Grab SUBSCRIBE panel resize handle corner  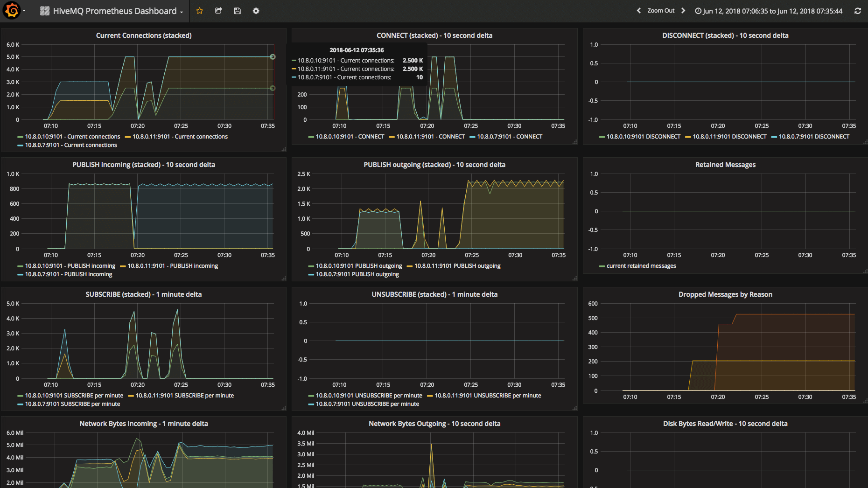click(x=284, y=408)
